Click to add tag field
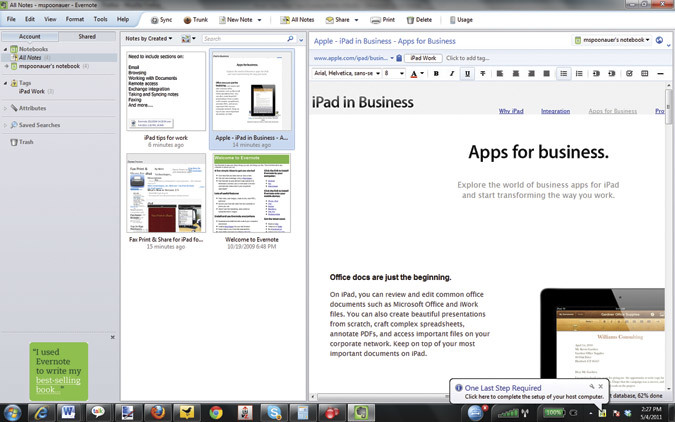 click(468, 58)
